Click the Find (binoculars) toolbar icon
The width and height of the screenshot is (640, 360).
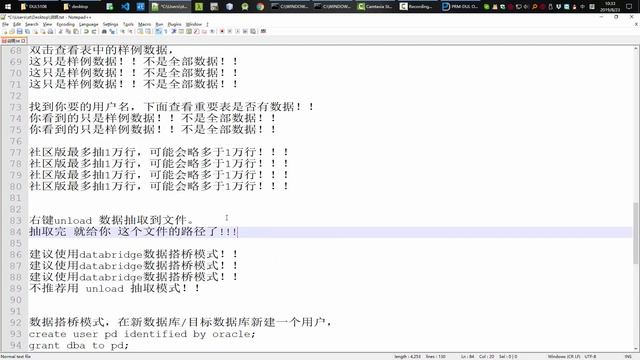click(104, 31)
